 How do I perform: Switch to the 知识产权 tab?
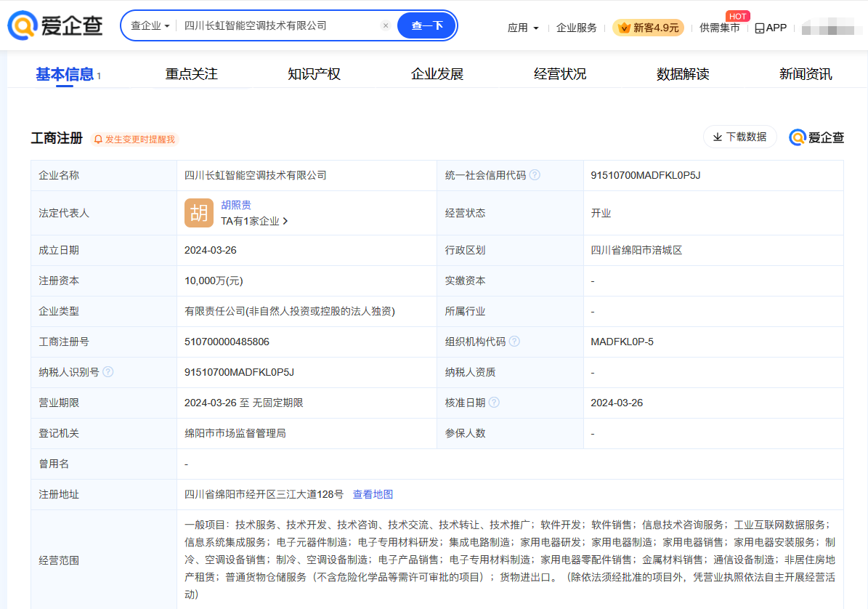314,74
